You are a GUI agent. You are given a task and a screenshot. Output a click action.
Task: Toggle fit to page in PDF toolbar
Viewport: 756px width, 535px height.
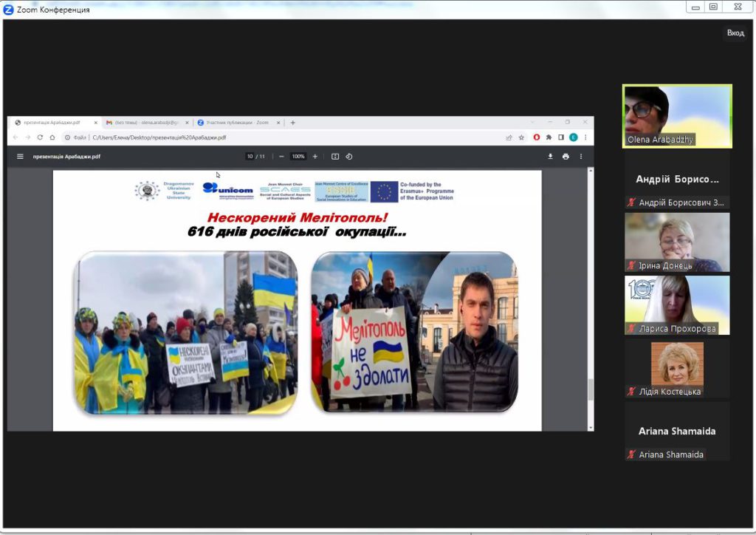pyautogui.click(x=335, y=157)
